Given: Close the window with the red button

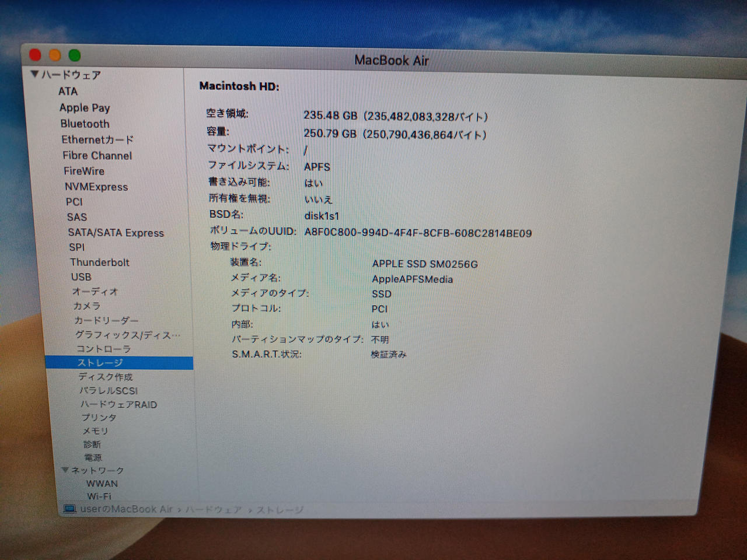Looking at the screenshot, I should (36, 55).
